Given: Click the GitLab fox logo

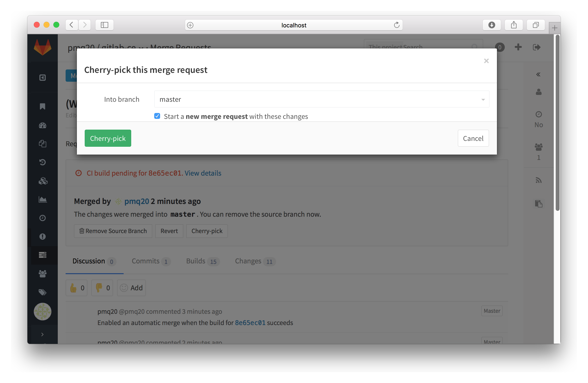Looking at the screenshot, I should (x=43, y=47).
